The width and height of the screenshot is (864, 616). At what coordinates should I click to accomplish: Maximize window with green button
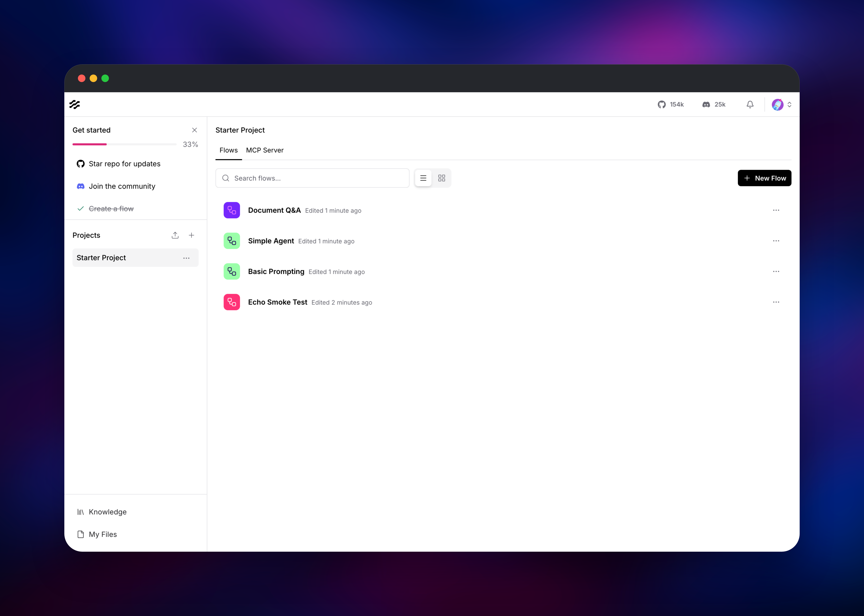pyautogui.click(x=105, y=78)
